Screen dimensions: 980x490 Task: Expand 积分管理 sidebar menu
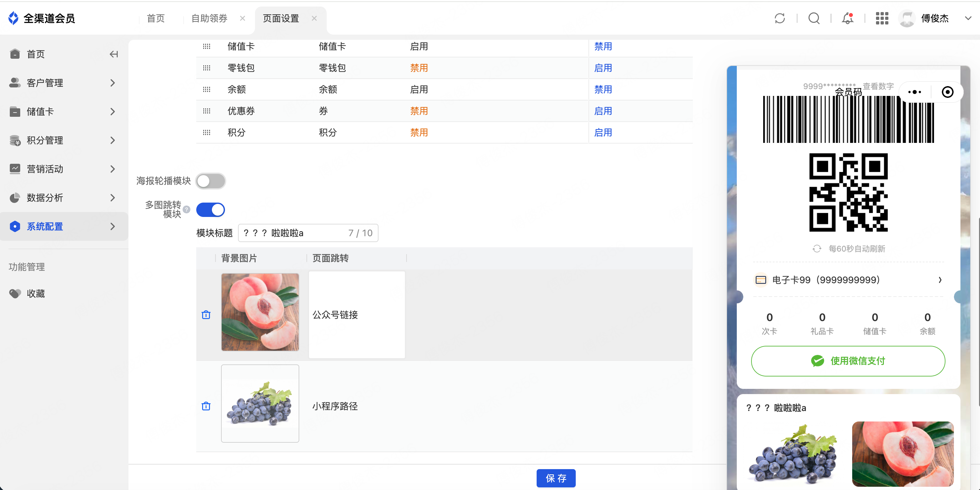tap(64, 140)
